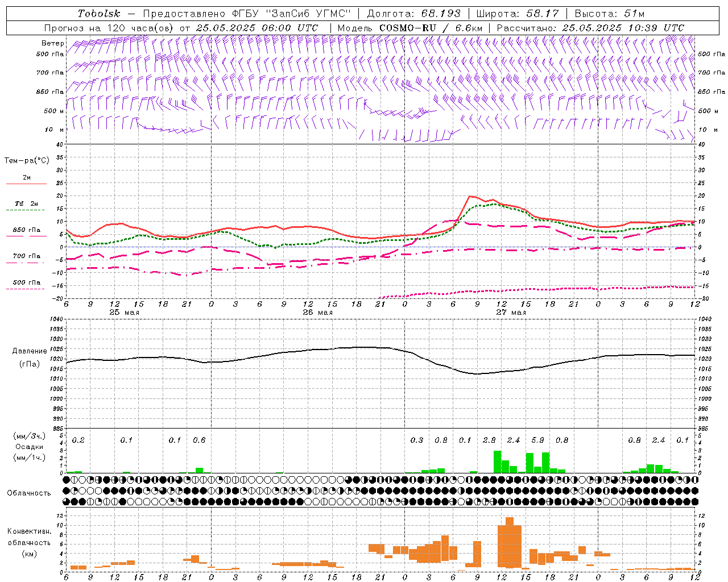Image resolution: width=728 pixels, height=582 pixels.
Task: Click the peak of the red 2m temperature curve
Action: [x=470, y=196]
